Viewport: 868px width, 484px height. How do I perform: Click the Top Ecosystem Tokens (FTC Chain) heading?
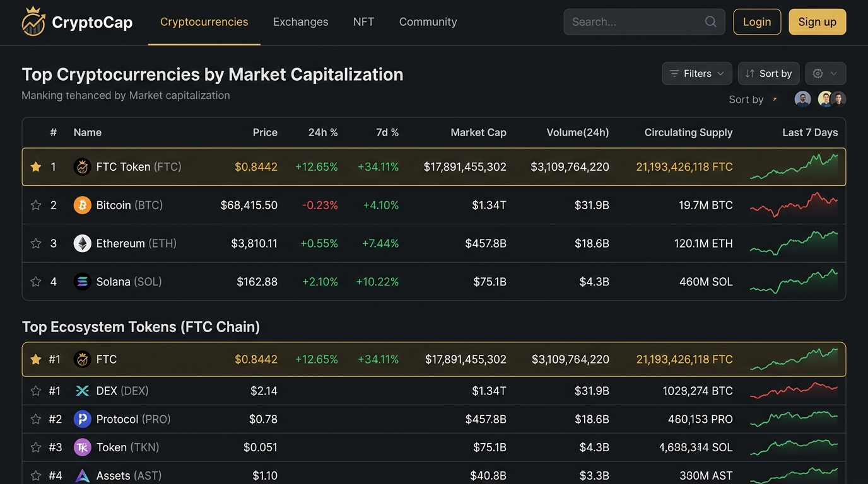click(x=141, y=327)
